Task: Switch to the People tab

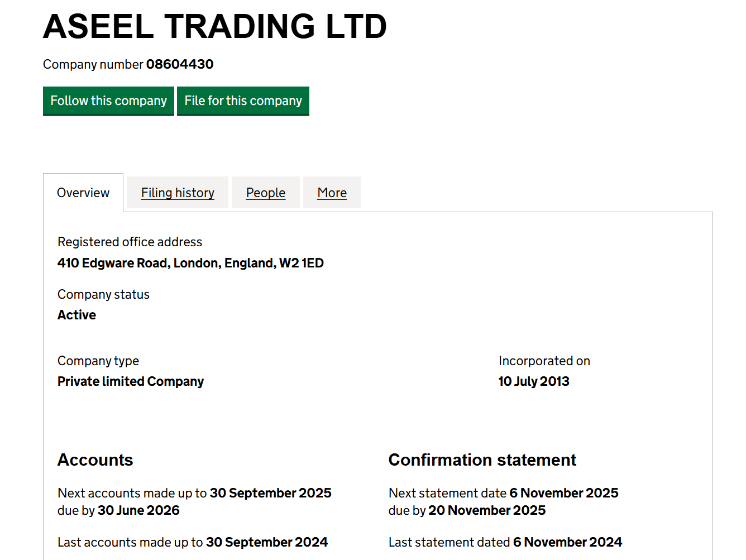Action: point(266,193)
